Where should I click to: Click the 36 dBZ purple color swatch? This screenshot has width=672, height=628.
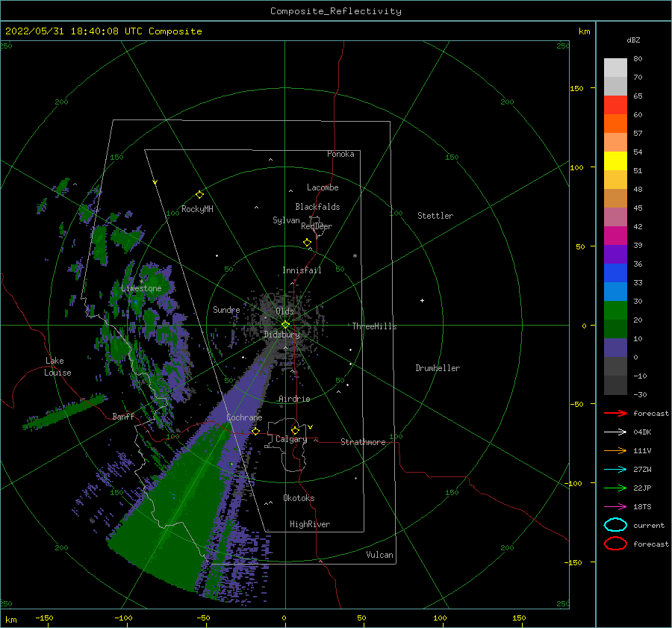click(x=615, y=254)
